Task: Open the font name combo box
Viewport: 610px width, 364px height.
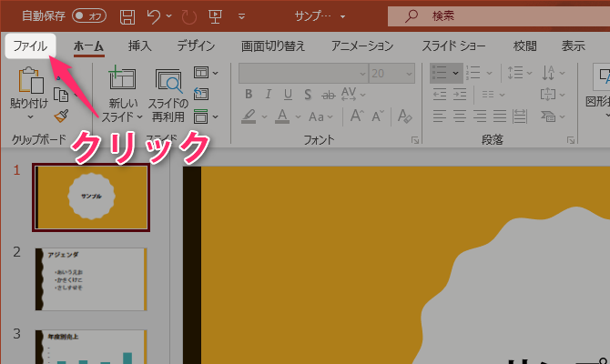Action: 303,73
